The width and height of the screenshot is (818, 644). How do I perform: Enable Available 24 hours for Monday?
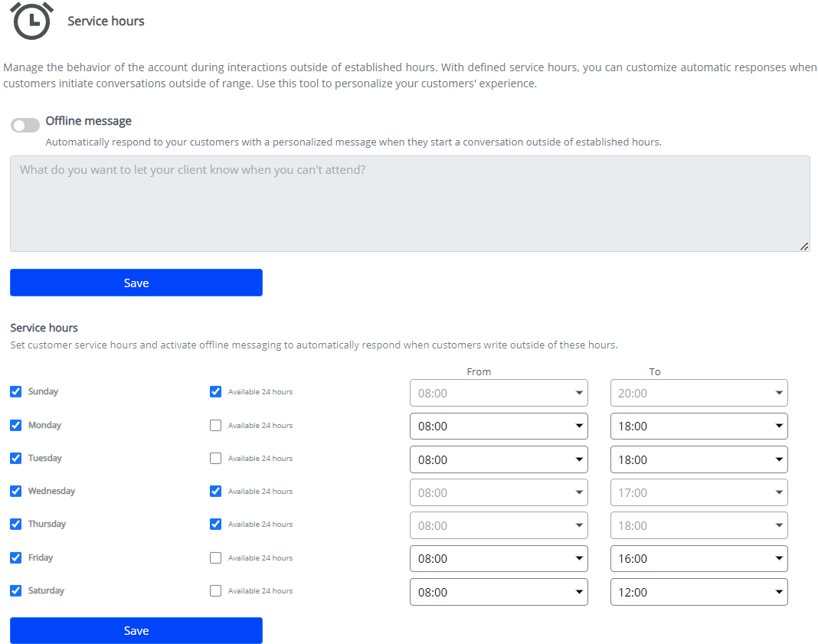coord(215,425)
